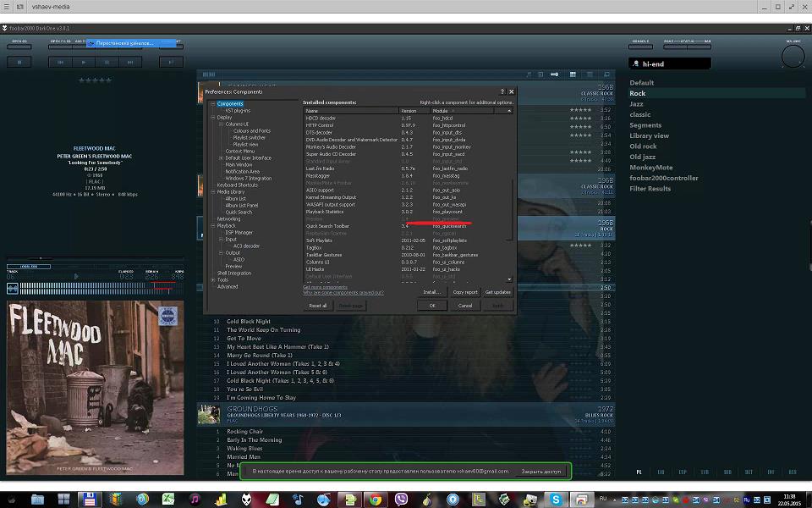
Task: Select Keyboard Shortcuts in preferences tree
Action: click(238, 185)
